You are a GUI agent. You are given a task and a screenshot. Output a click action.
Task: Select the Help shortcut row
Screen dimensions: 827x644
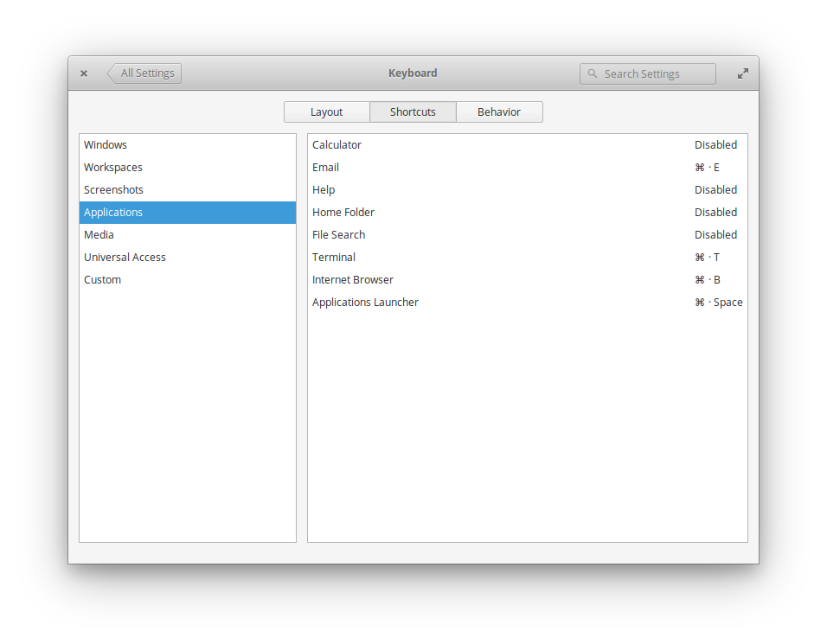528,189
